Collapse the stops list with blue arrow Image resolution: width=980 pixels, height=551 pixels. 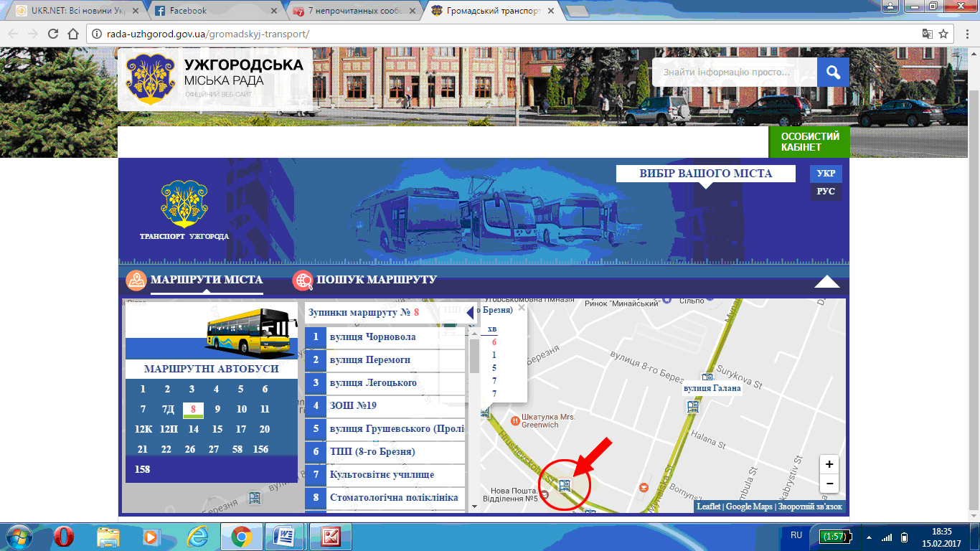(x=470, y=313)
